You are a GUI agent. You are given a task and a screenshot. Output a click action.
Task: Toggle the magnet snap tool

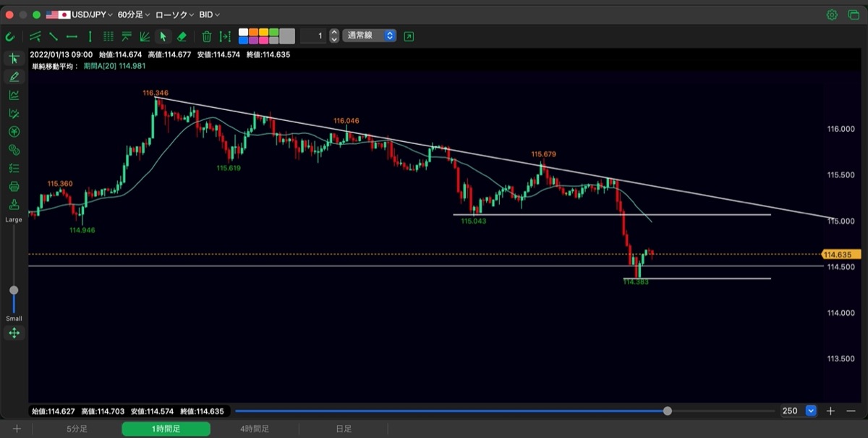pos(10,36)
